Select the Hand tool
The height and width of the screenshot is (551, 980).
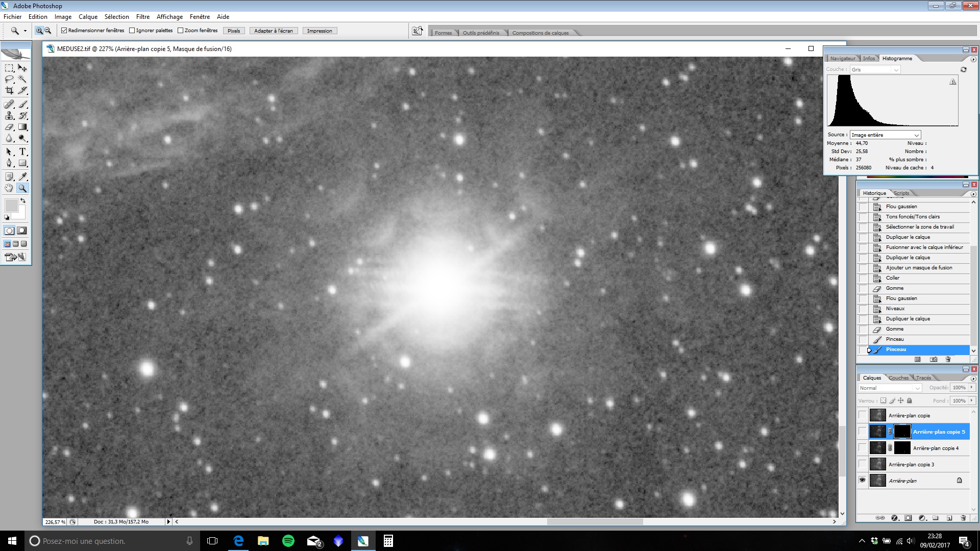tap(9, 188)
